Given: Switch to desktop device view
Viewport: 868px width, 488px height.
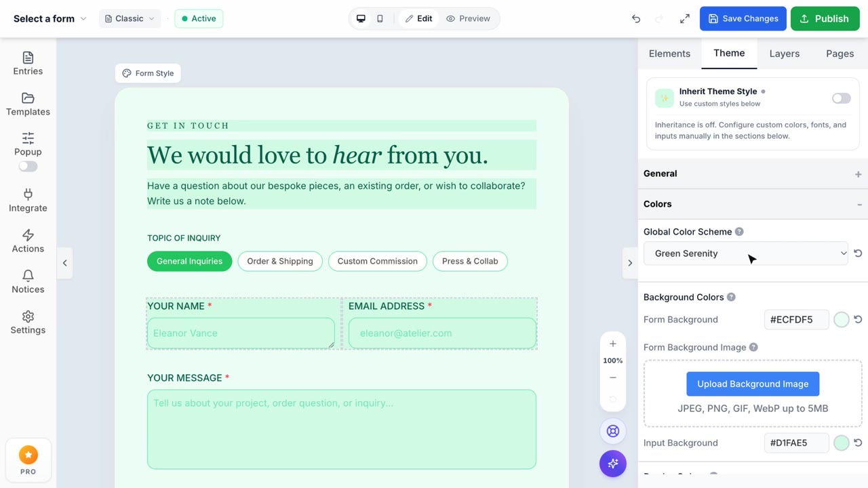Looking at the screenshot, I should (361, 18).
